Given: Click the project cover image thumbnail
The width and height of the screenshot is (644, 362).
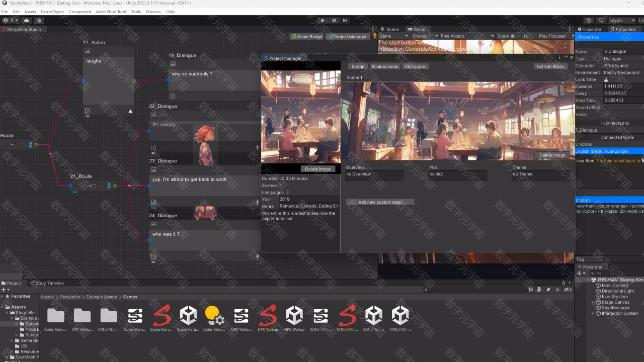Looking at the screenshot, I should point(301,117).
